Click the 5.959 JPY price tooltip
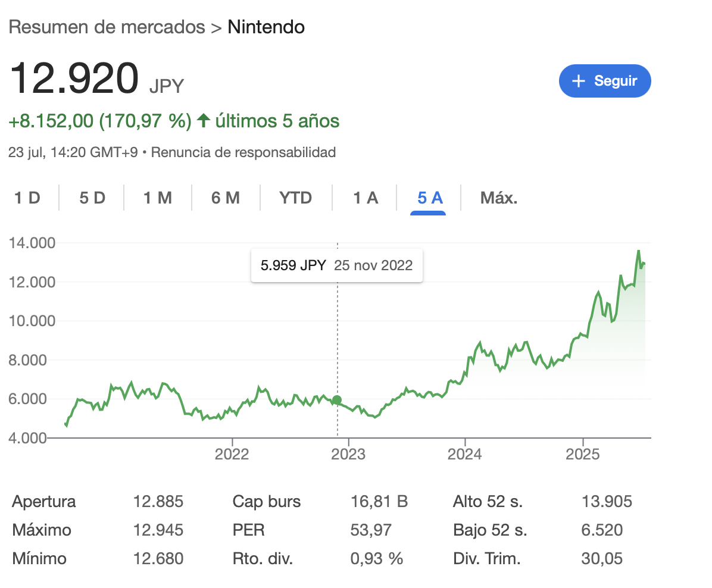Screen dimensions: 712x588 coord(336,265)
